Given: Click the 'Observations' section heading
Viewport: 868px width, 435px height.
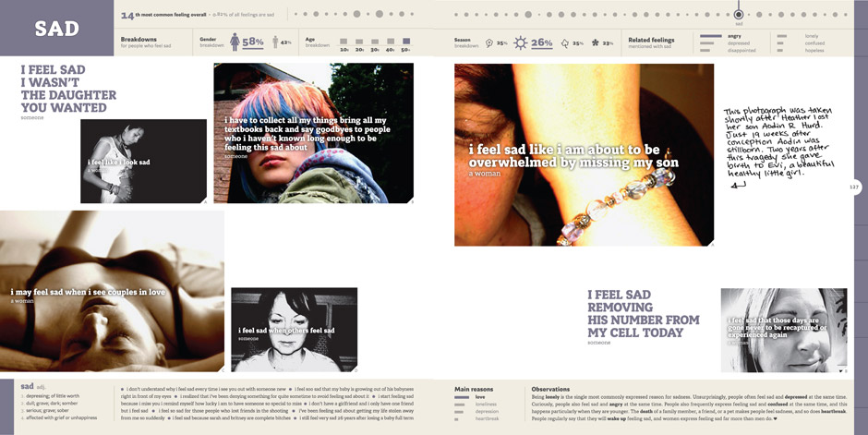Looking at the screenshot, I should point(550,389).
